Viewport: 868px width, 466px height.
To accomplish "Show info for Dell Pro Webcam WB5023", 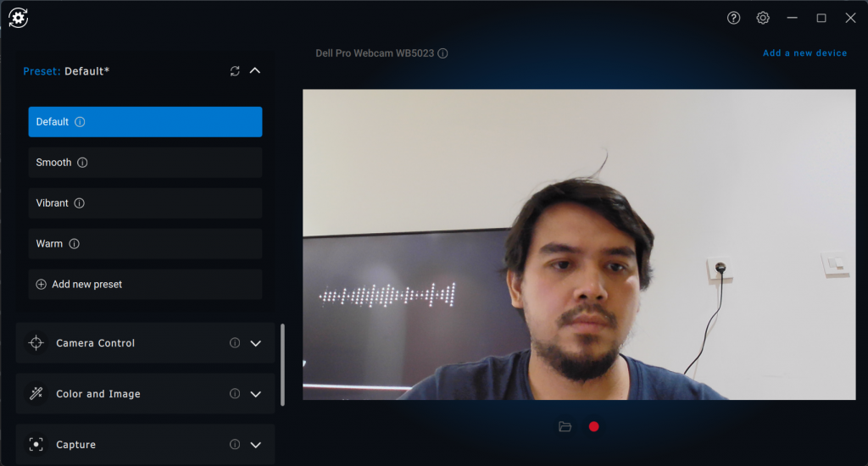I will pyautogui.click(x=442, y=53).
